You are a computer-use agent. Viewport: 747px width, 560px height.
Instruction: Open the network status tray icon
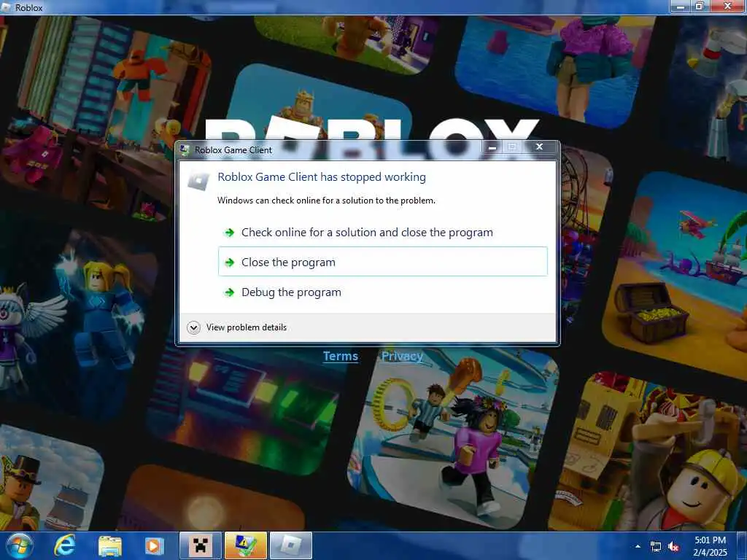[656, 547]
